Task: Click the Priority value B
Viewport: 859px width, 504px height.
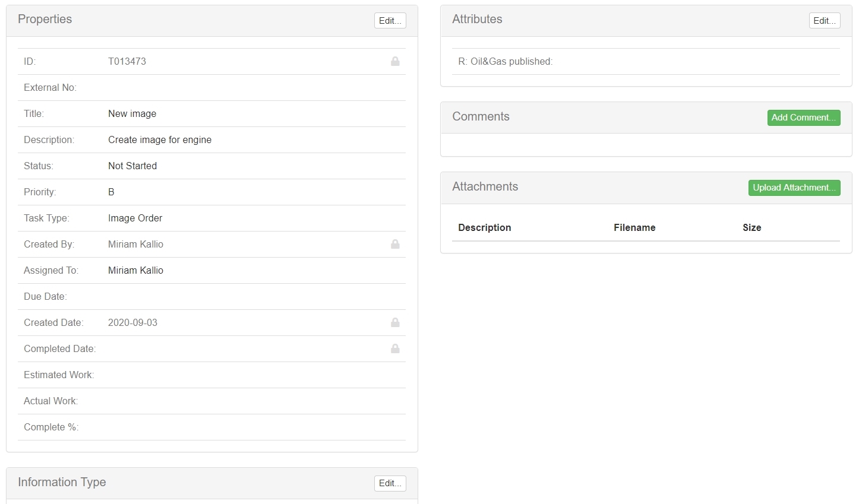Action: point(111,192)
